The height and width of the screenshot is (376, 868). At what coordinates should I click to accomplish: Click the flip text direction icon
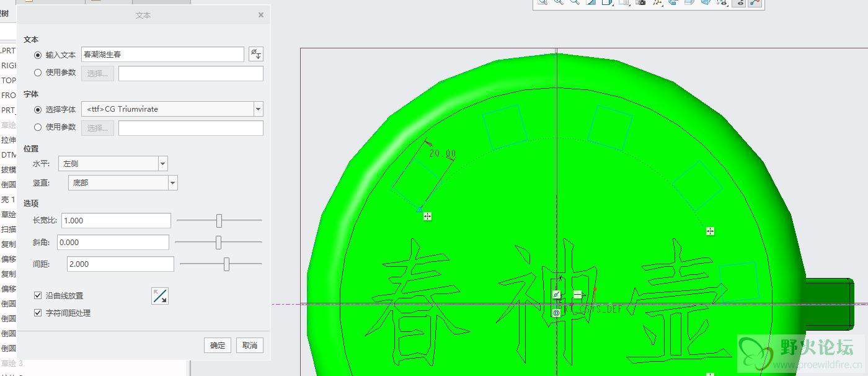160,296
